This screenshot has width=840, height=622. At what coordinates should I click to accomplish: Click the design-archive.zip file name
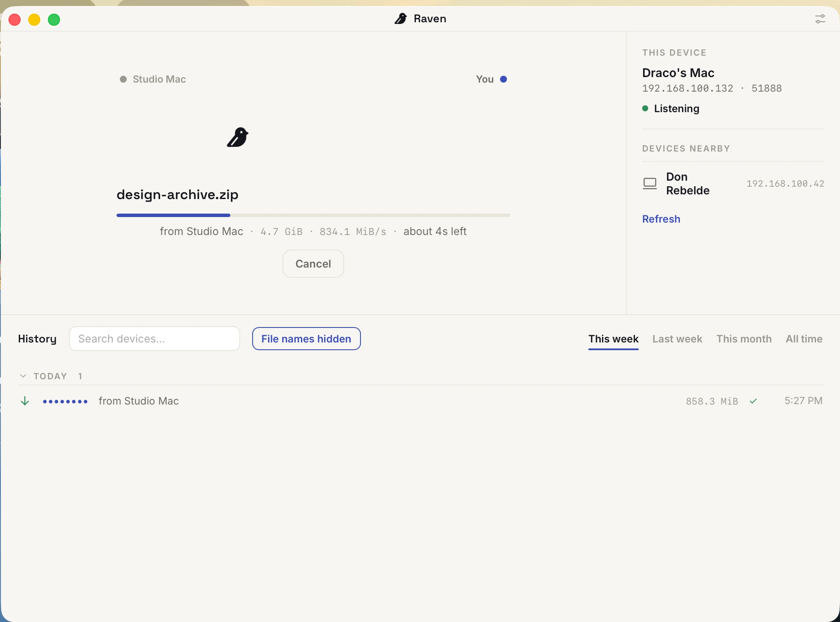coord(177,195)
